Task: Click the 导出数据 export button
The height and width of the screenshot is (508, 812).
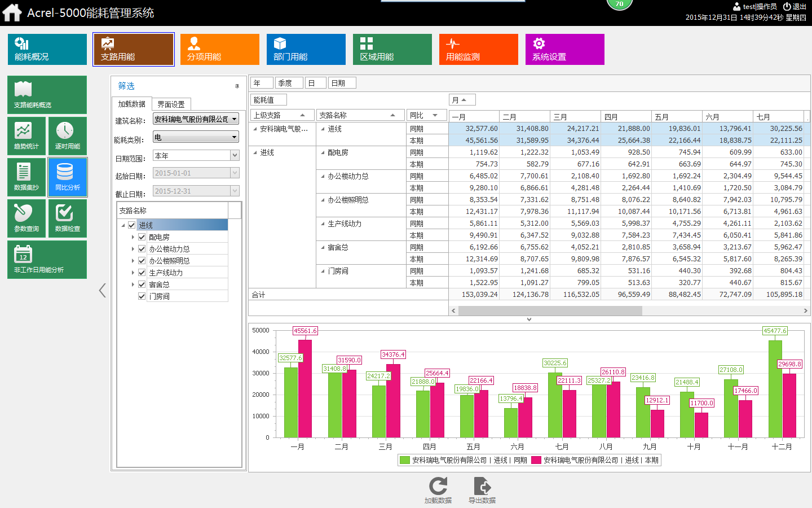Action: [481, 488]
